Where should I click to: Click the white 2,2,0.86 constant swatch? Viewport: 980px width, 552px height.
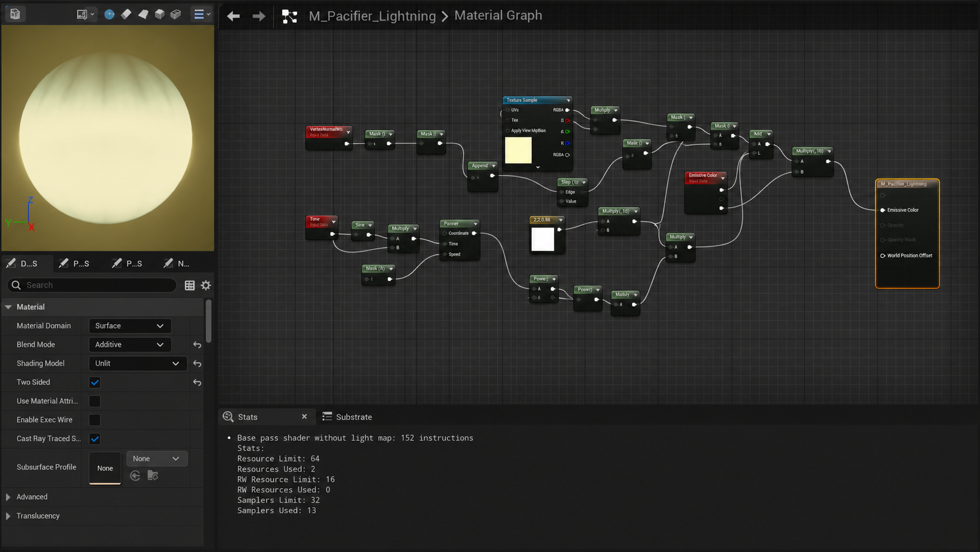pos(543,239)
